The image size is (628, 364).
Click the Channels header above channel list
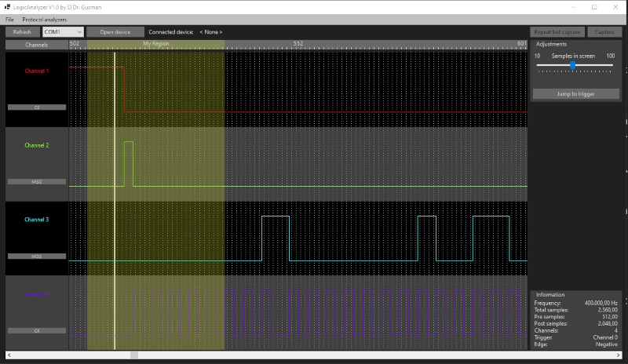pyautogui.click(x=37, y=45)
